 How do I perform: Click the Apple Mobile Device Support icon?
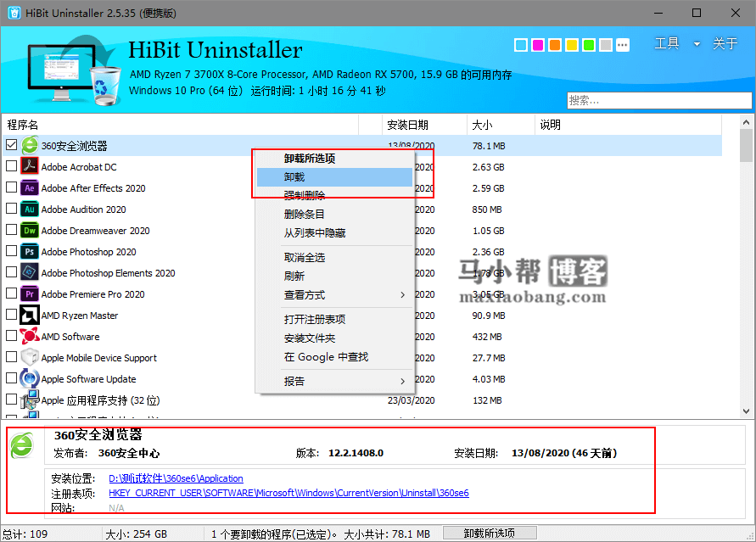[x=30, y=357]
